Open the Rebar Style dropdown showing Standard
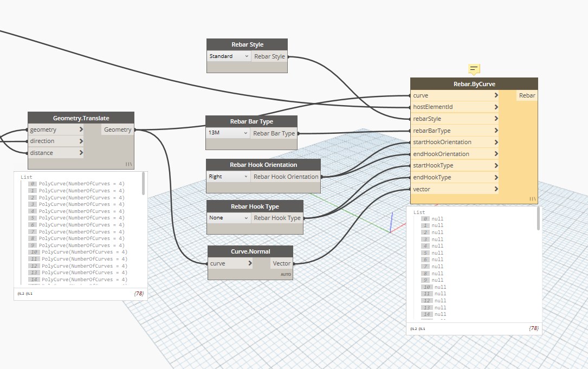 [229, 56]
